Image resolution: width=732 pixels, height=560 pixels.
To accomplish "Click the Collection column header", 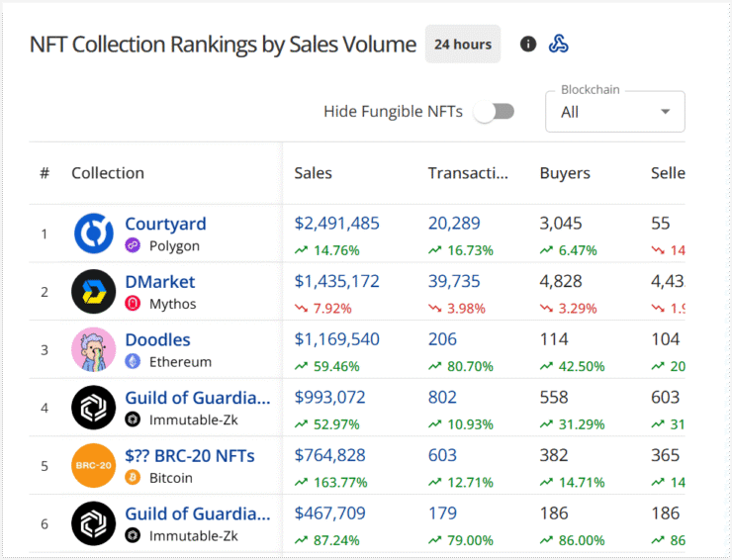I will pos(108,173).
